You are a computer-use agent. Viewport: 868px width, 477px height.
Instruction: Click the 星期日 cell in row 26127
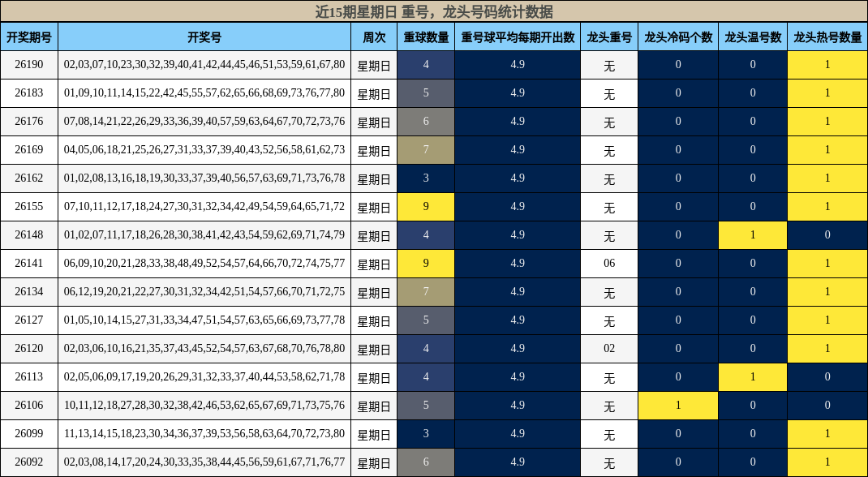(374, 320)
